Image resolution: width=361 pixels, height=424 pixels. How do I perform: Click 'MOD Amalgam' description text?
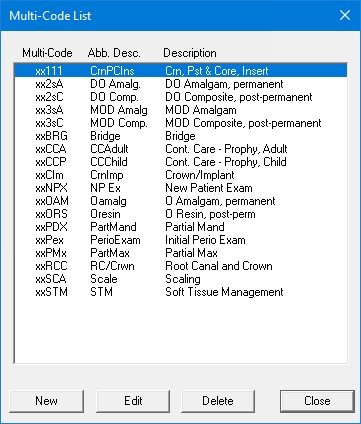click(201, 110)
